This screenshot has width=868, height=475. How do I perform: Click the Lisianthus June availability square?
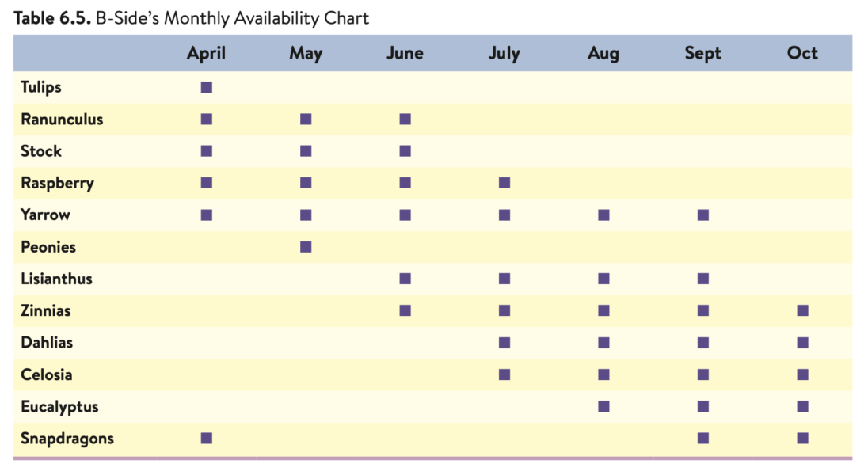405,279
